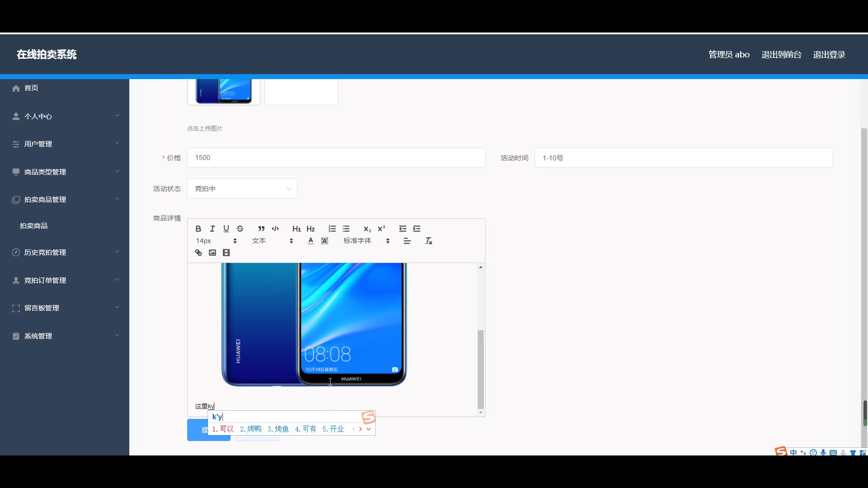Image resolution: width=868 pixels, height=488 pixels.
Task: Toggle Sogou punctuation mode icon
Action: [803, 452]
